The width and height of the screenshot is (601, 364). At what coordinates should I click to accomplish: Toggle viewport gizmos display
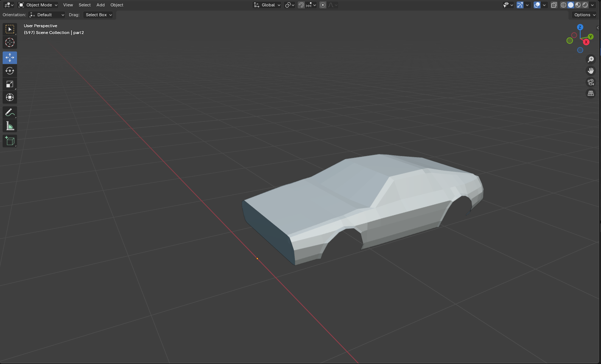tap(520, 5)
